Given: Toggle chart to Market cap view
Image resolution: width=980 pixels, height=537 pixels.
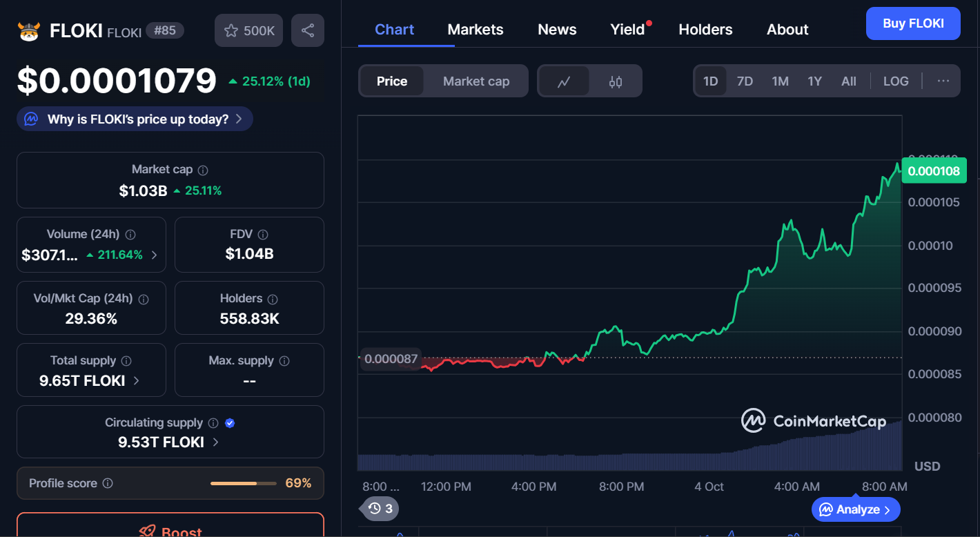Looking at the screenshot, I should pos(476,81).
